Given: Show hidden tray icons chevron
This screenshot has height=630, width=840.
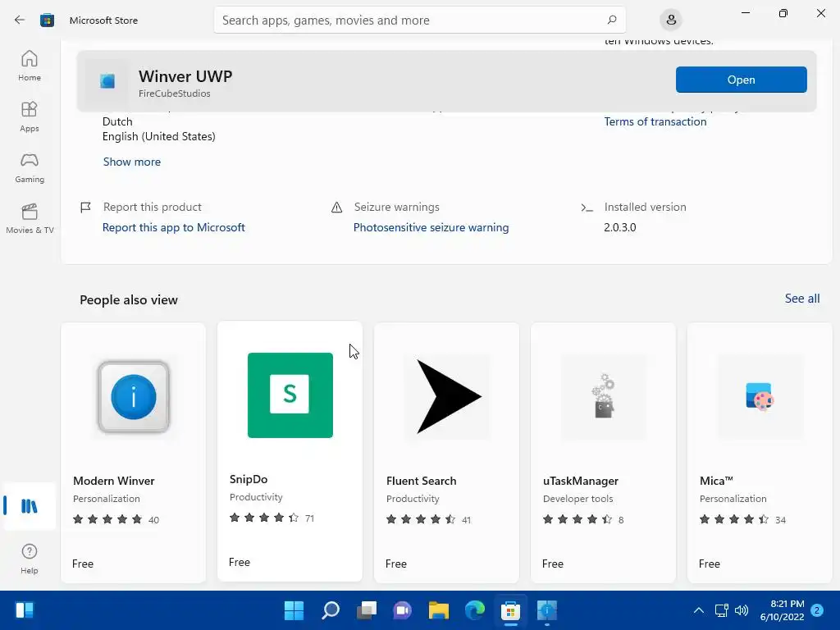Looking at the screenshot, I should point(699,610).
